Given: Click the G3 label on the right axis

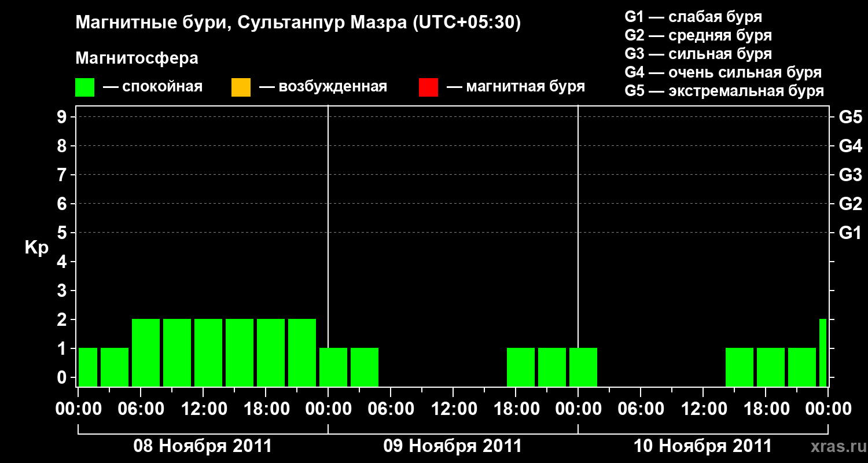Looking at the screenshot, I should tap(850, 175).
